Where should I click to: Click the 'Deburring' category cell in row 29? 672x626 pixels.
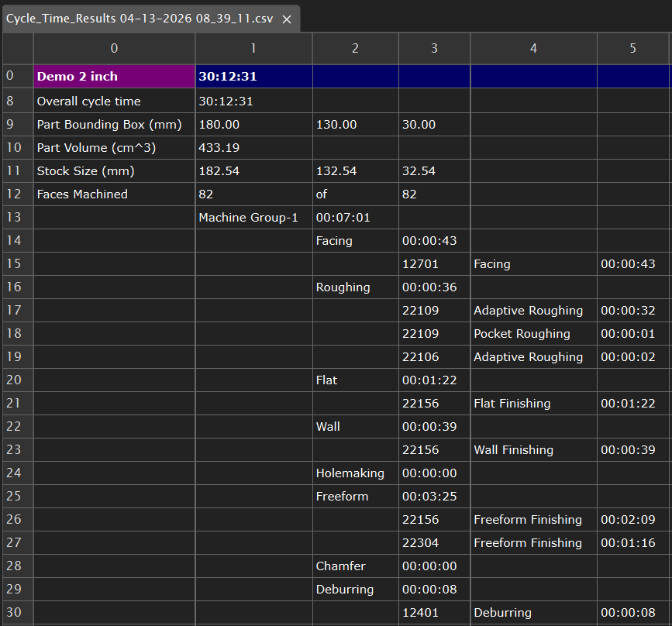click(355, 589)
